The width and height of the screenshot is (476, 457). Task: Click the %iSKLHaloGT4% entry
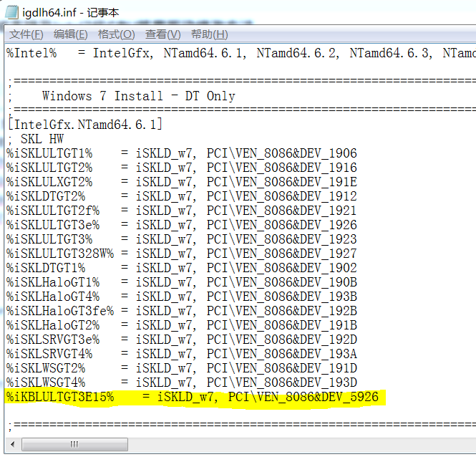click(x=53, y=297)
